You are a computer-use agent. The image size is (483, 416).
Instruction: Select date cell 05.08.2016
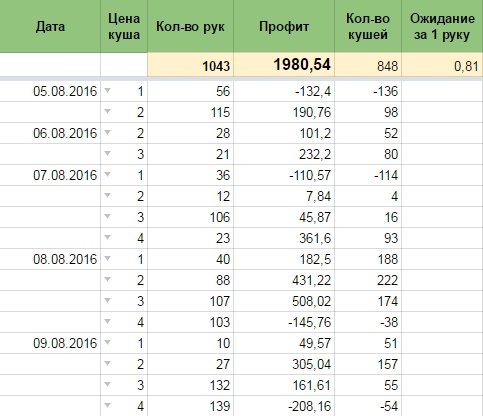50,91
